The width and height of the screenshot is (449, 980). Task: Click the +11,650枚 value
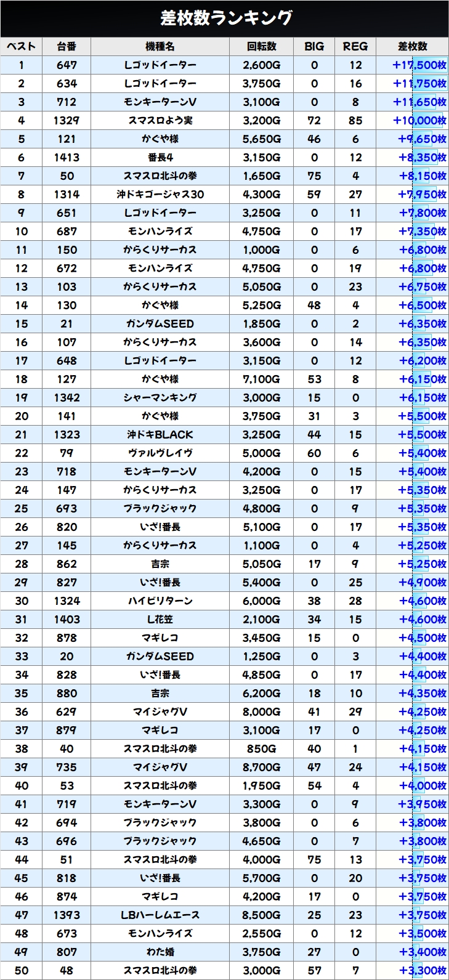(x=419, y=102)
